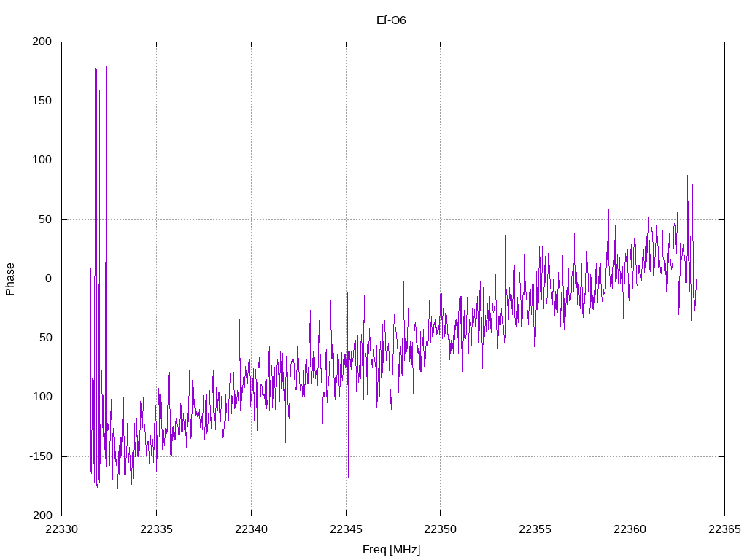Click the x-axis tick label 22335
The width and height of the screenshot is (747, 560).
(156, 529)
